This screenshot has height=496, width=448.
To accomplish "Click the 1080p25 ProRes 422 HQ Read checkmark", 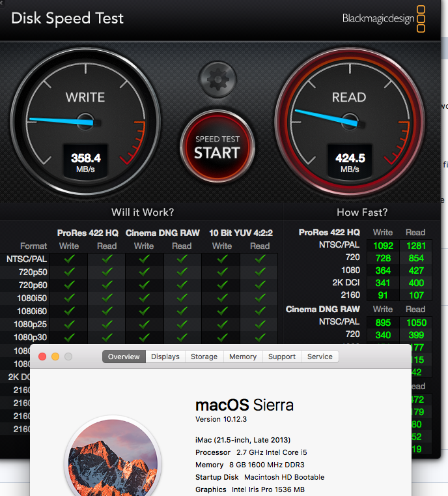I will pyautogui.click(x=107, y=324).
